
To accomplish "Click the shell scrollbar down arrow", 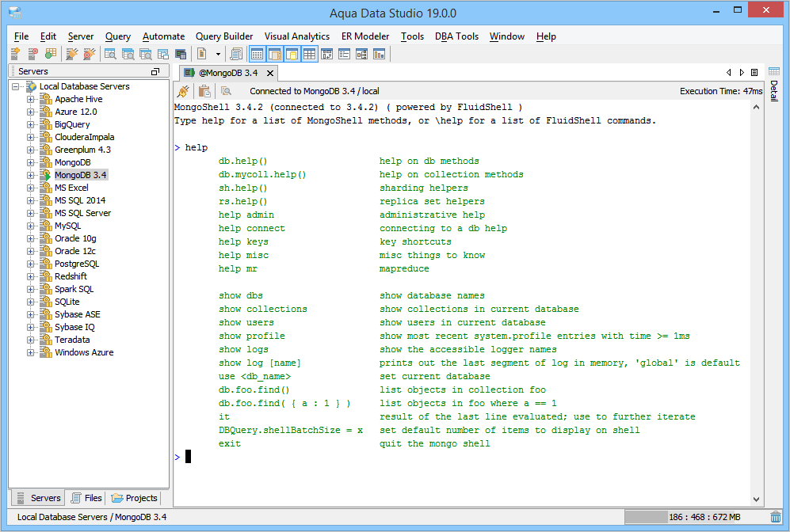I will [x=756, y=500].
